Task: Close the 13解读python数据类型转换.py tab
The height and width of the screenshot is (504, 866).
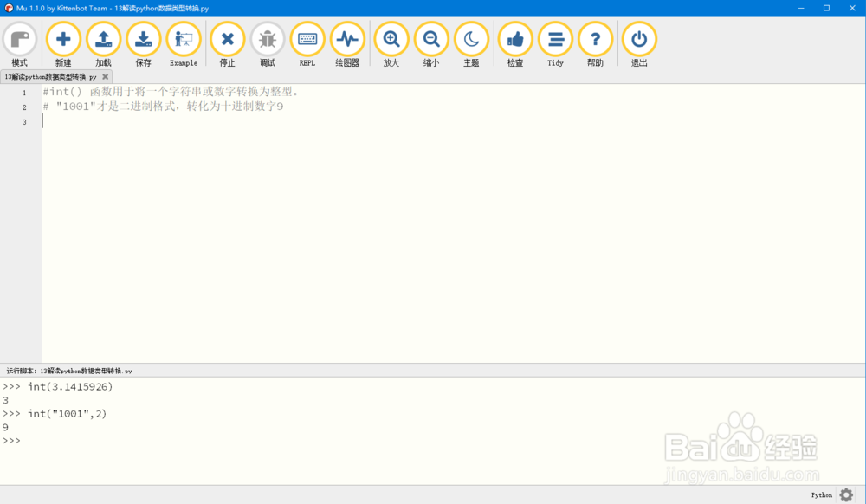Action: (x=105, y=77)
